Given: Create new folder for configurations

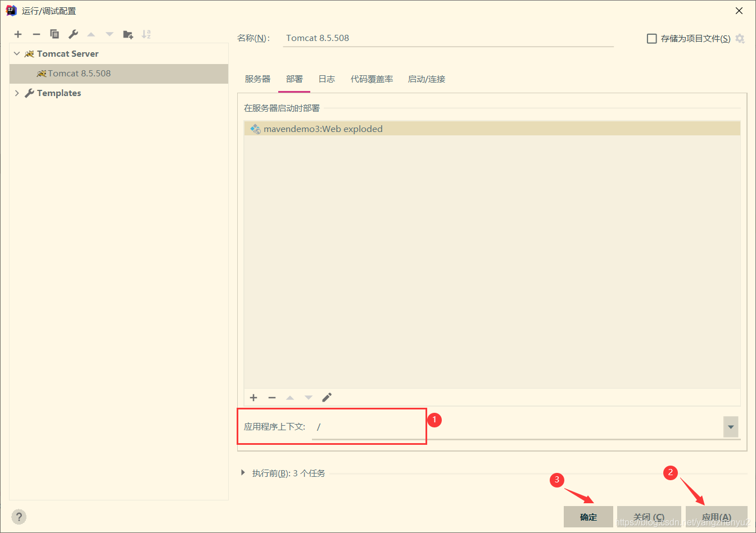Looking at the screenshot, I should [x=128, y=34].
